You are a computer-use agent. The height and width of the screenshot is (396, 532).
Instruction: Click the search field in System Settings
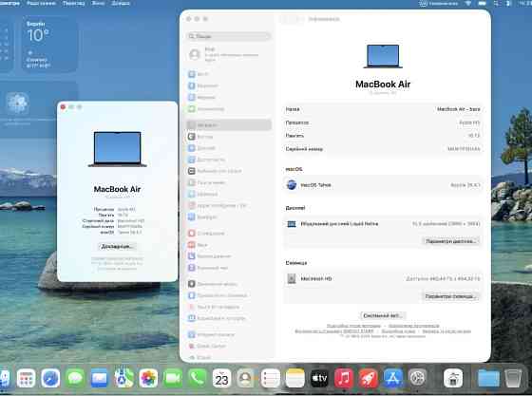[229, 36]
